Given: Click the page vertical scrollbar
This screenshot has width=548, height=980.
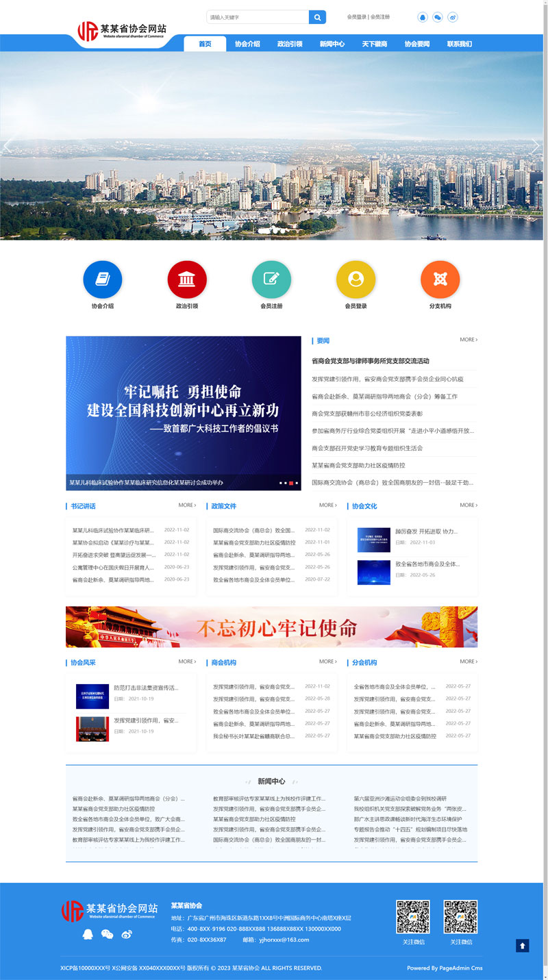Looking at the screenshot, I should point(545,490).
